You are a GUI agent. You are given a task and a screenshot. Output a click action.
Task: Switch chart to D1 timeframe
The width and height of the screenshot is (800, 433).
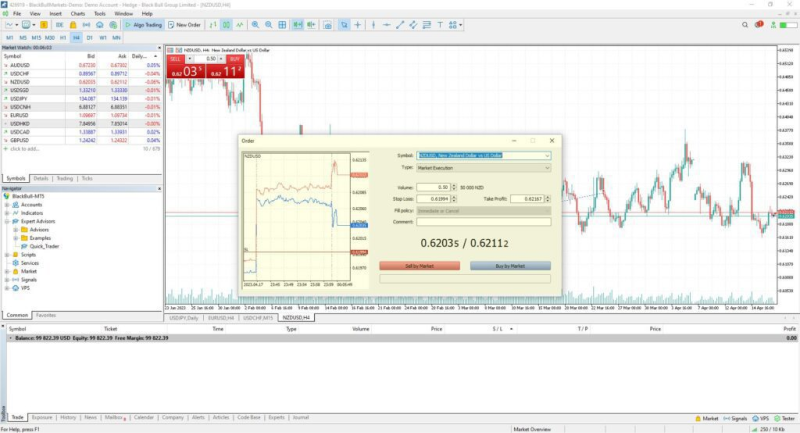(89, 37)
